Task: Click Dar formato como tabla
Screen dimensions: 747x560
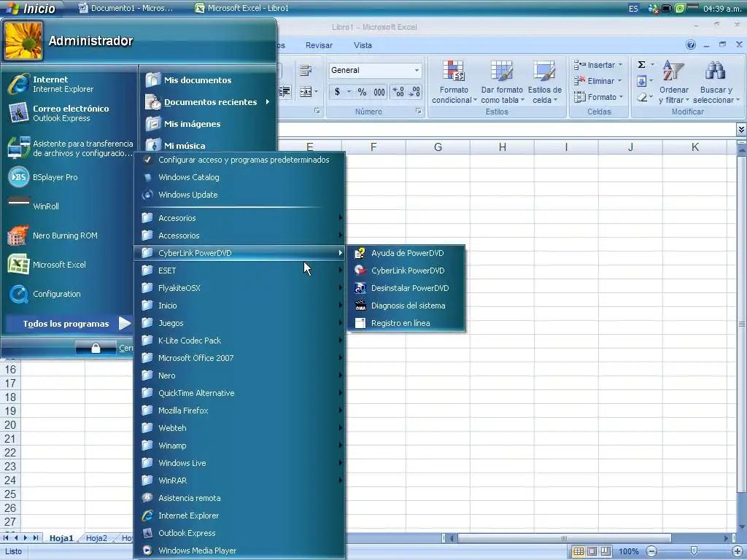Action: tap(502, 82)
